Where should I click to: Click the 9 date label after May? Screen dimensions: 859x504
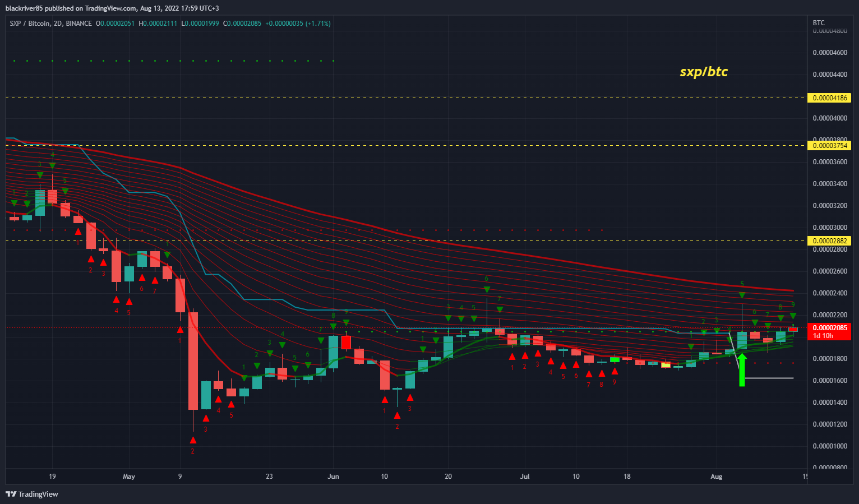point(180,477)
